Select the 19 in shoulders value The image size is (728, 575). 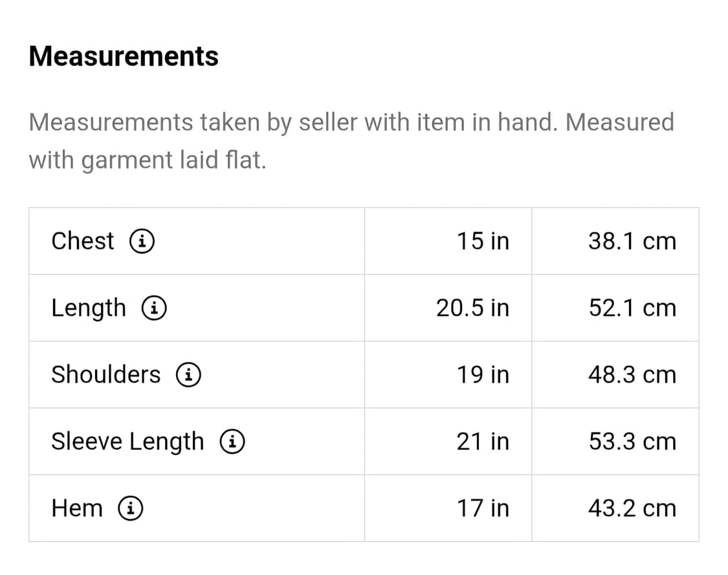tap(483, 374)
